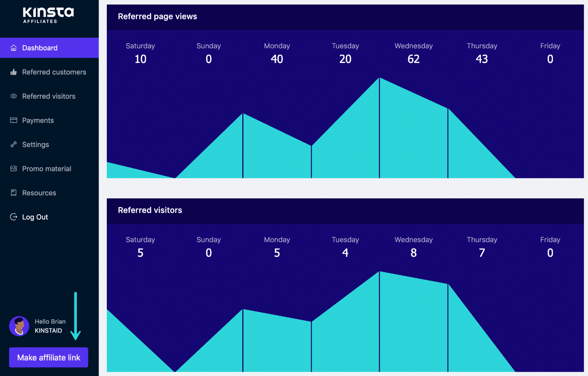Click Monday's 40 page views value
Viewport: 588px width, 376px height.
(x=277, y=59)
